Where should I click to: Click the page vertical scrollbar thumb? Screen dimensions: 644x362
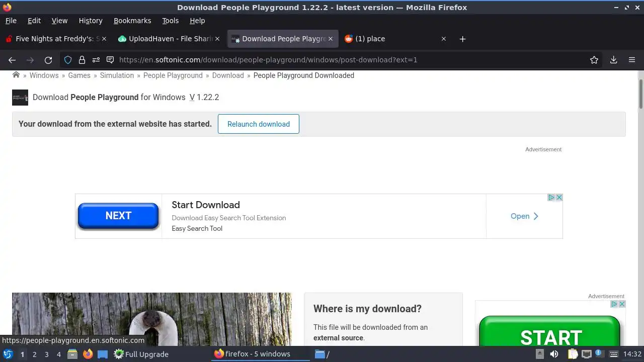641,94
